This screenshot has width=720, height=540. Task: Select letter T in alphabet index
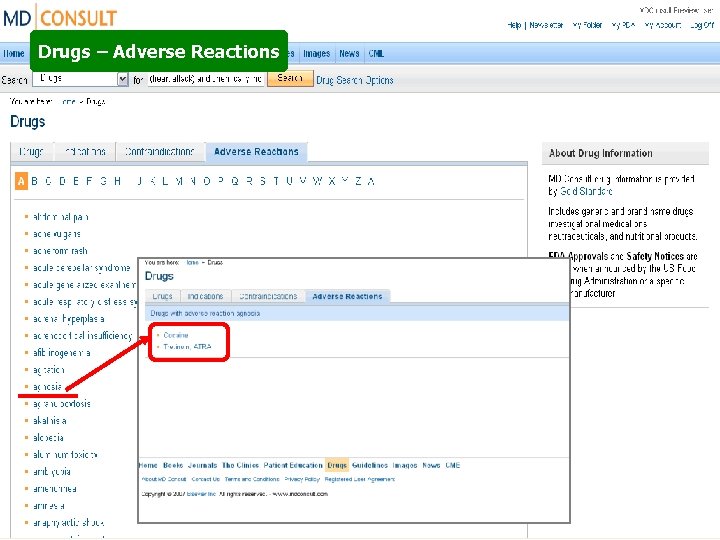(x=276, y=181)
